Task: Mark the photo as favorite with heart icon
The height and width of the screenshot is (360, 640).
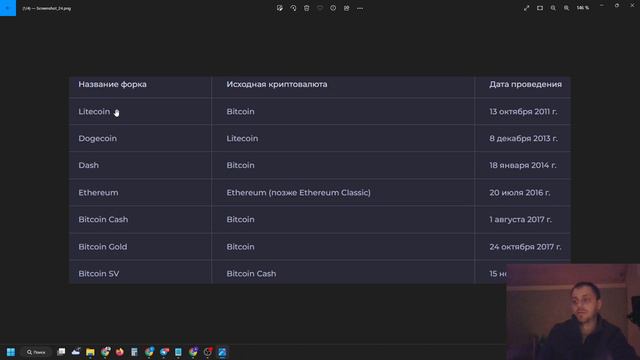Action: click(x=320, y=8)
